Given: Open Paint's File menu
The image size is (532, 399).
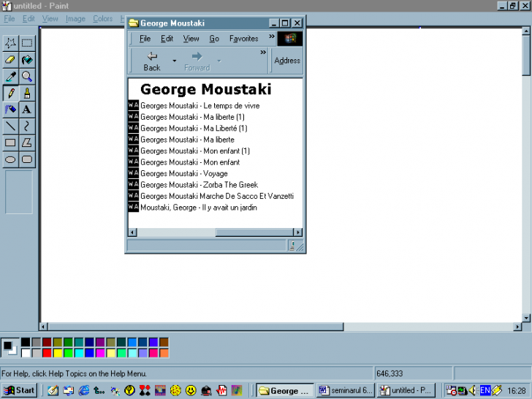Looking at the screenshot, I should (9, 19).
